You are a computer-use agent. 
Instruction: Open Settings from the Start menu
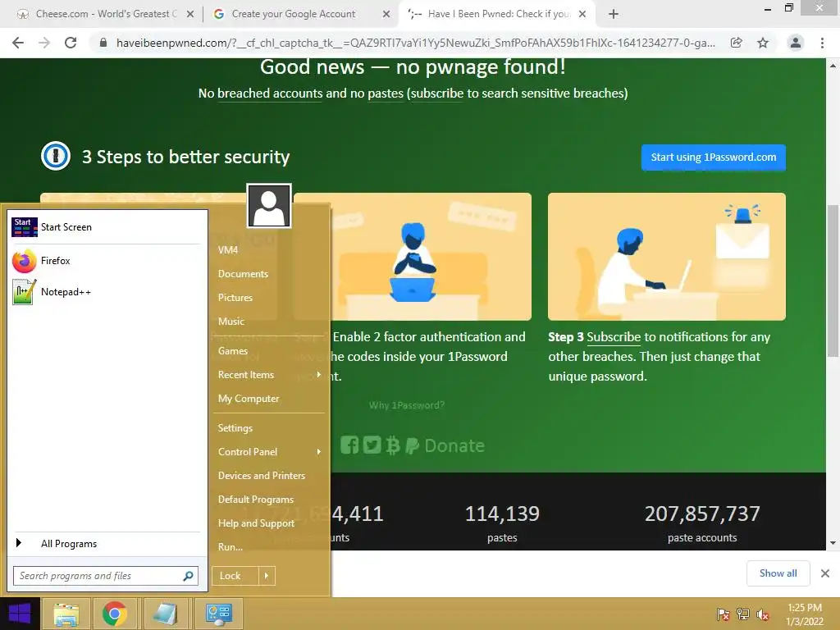[x=235, y=428]
